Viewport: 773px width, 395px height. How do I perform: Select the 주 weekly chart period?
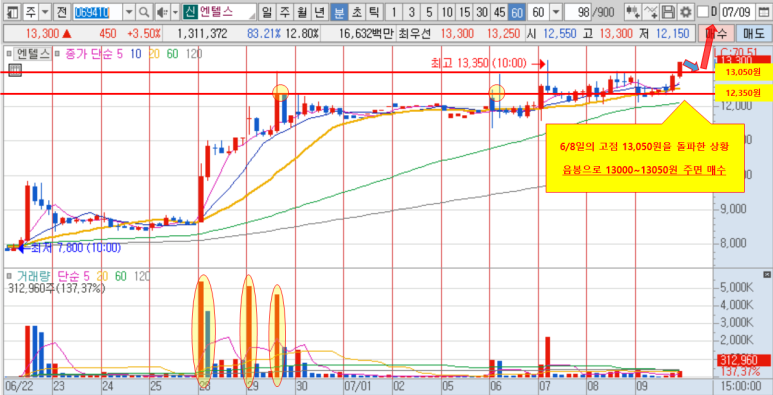tap(284, 12)
